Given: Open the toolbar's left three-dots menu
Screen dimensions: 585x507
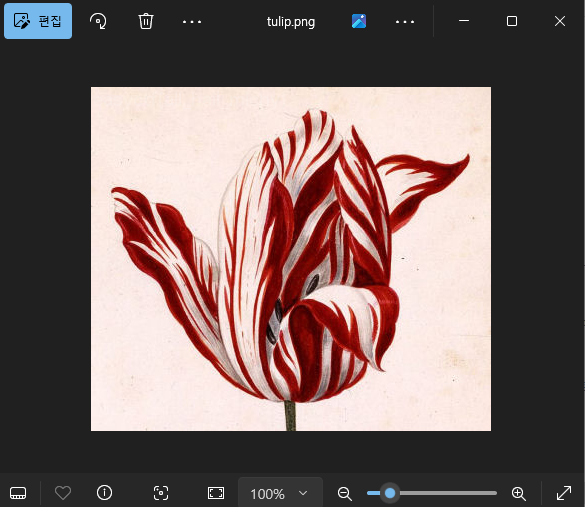Looking at the screenshot, I should point(192,22).
